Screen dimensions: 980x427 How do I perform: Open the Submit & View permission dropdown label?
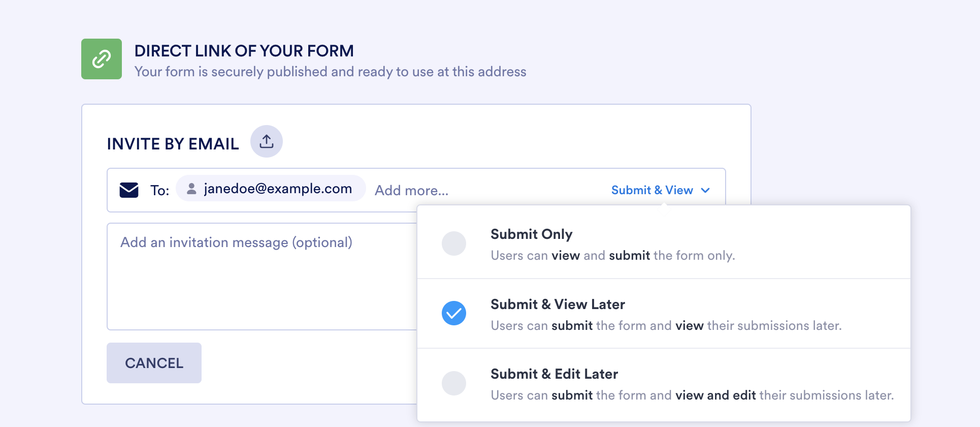coord(652,190)
